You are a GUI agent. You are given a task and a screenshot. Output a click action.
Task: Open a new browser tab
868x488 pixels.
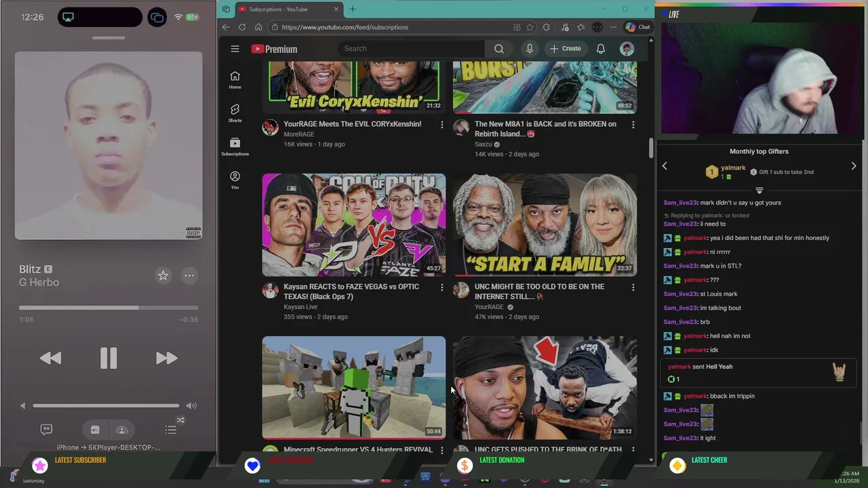[352, 9]
